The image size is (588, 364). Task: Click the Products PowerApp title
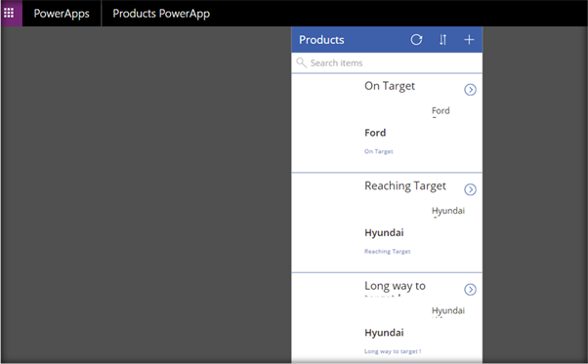coord(161,14)
